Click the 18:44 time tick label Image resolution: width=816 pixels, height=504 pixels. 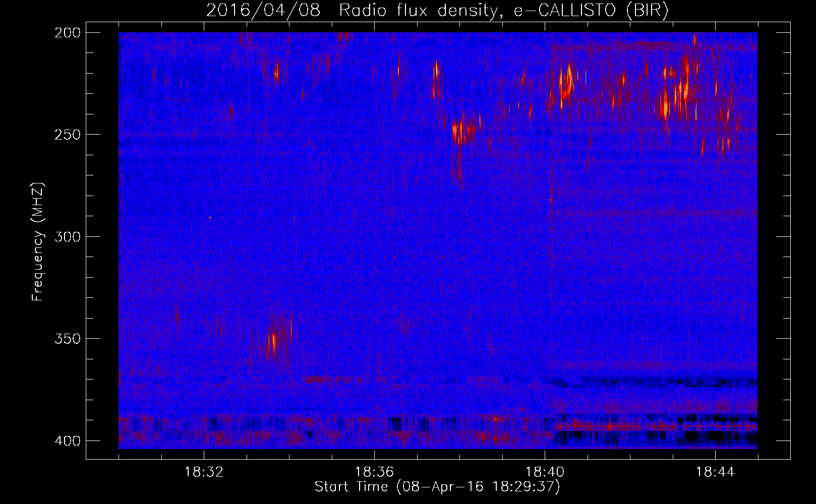pyautogui.click(x=716, y=472)
